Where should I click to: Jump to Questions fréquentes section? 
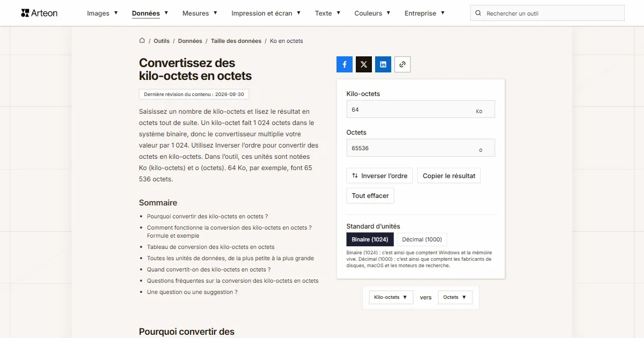[x=233, y=281]
